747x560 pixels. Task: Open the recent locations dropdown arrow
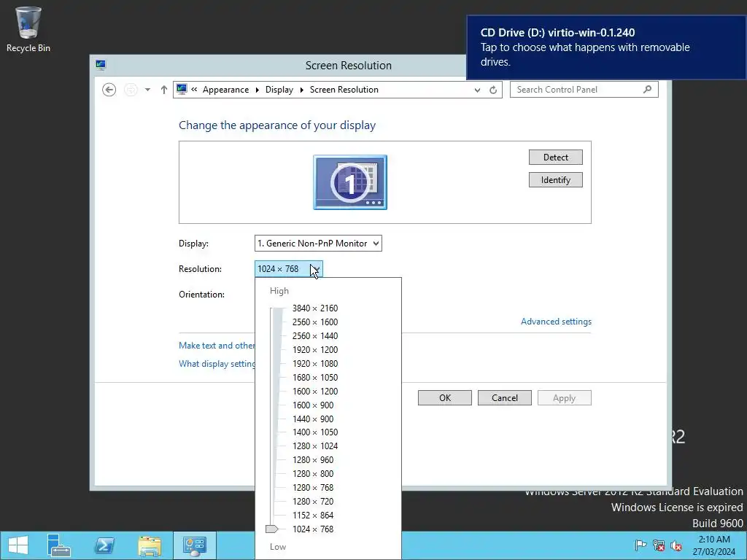click(x=147, y=90)
